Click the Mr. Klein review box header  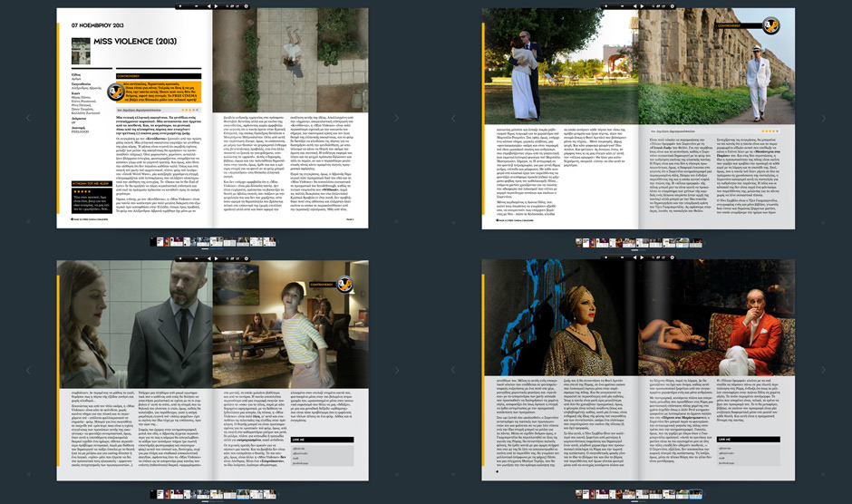92,184
